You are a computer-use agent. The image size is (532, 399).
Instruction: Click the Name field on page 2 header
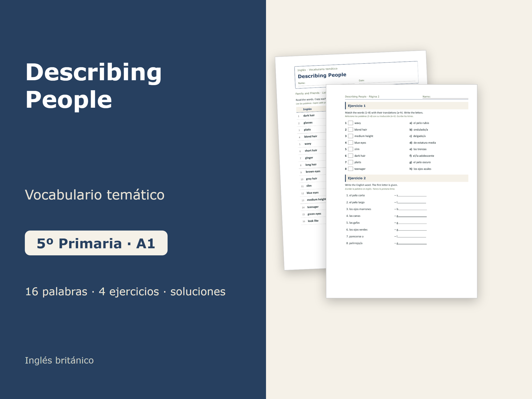(x=445, y=97)
